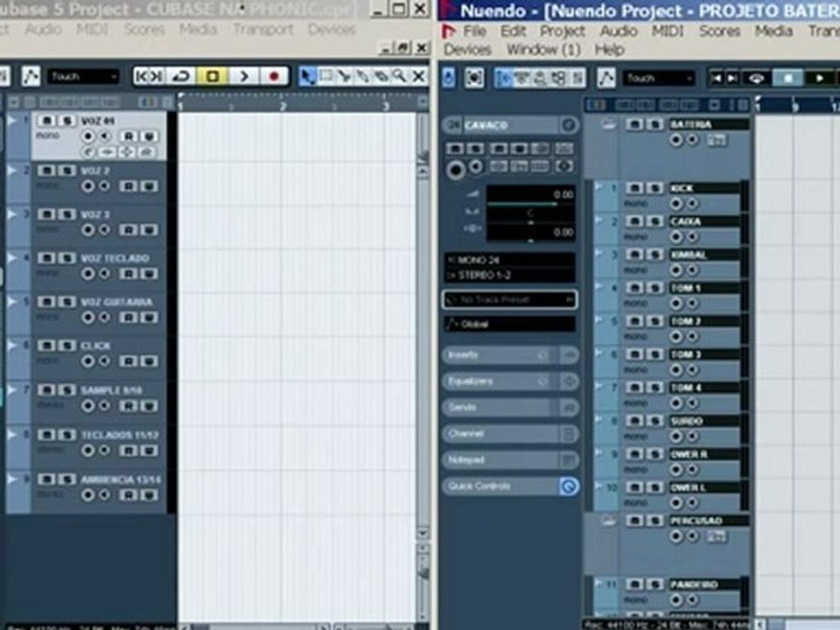
Task: Open the Sends section in Nuendo inspector
Action: [x=509, y=407]
